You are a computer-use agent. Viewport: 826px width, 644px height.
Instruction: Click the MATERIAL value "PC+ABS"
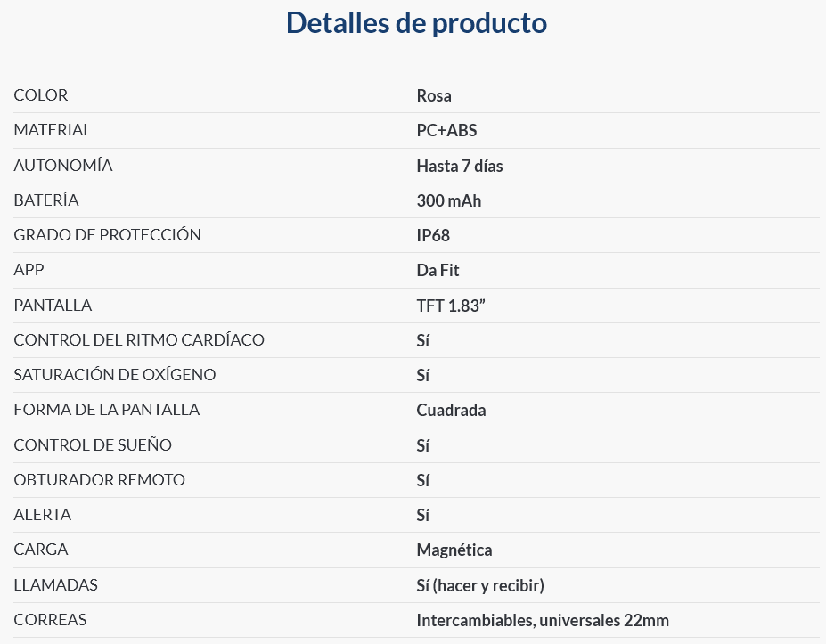(x=446, y=131)
